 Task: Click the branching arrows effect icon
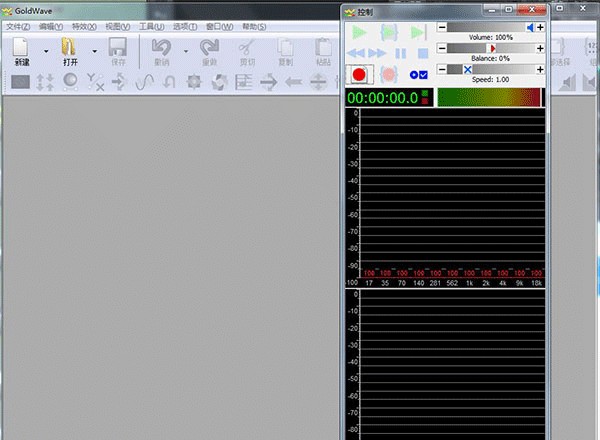(x=119, y=82)
